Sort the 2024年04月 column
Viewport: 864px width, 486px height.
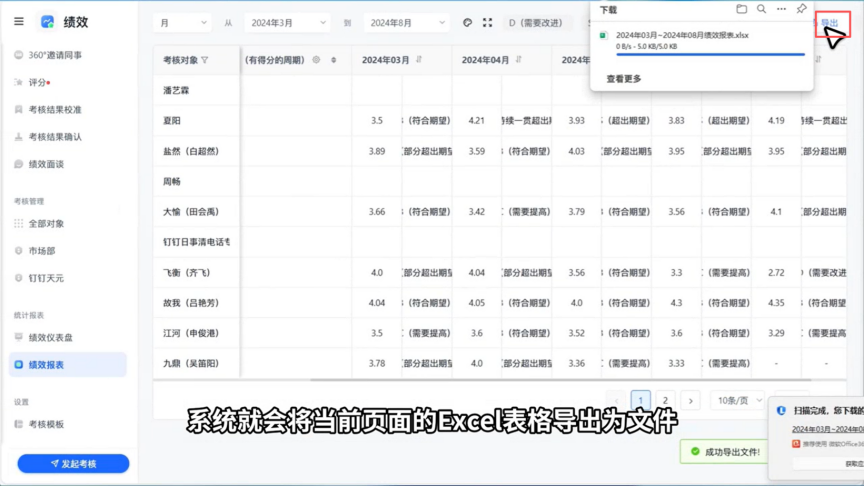pos(519,60)
